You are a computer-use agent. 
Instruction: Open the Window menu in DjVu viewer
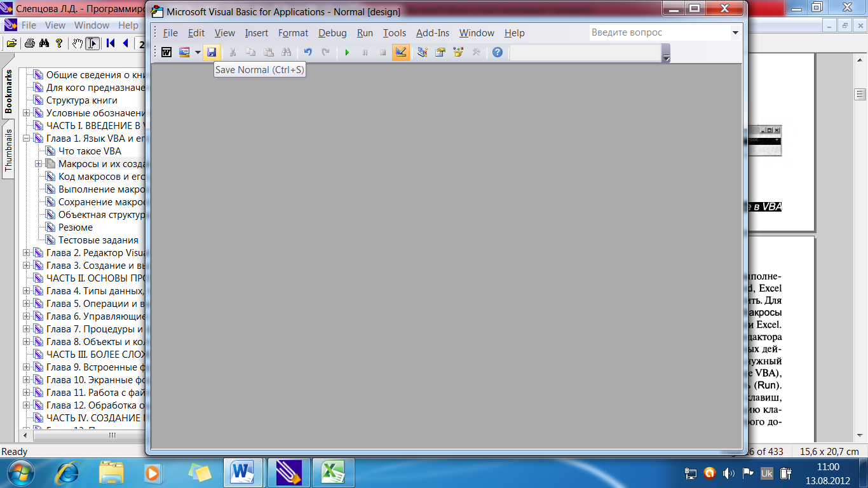92,25
